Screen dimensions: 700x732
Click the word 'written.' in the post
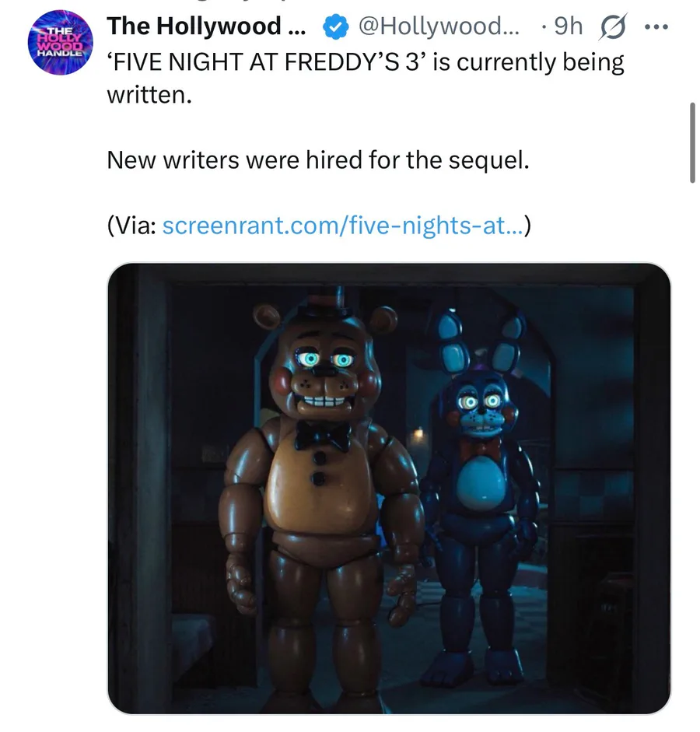pyautogui.click(x=149, y=95)
